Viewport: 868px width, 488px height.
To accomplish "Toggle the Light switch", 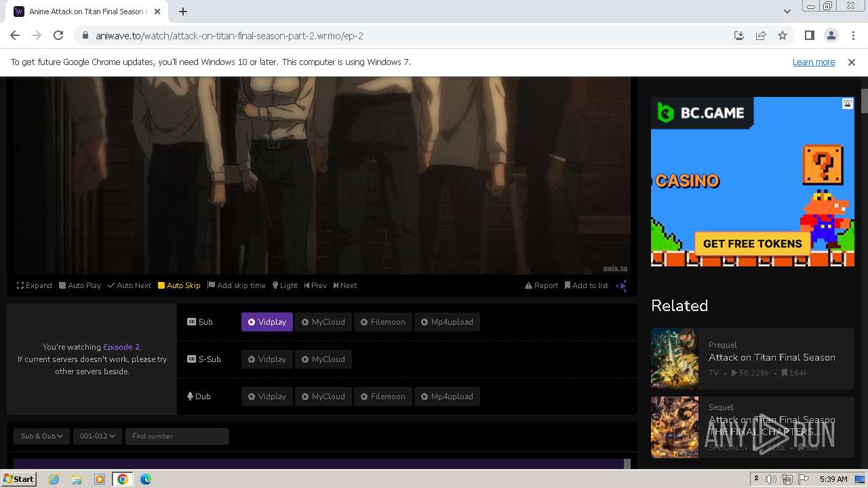I will click(285, 285).
